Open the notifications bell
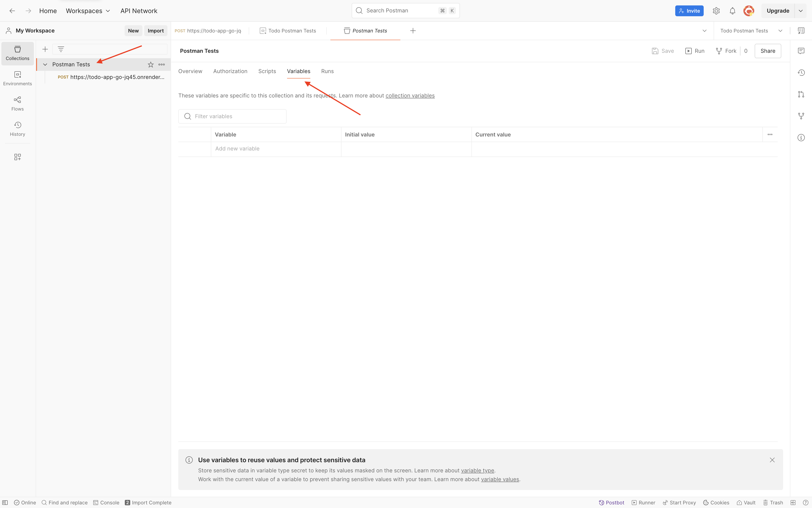This screenshot has width=812, height=508. point(732,11)
